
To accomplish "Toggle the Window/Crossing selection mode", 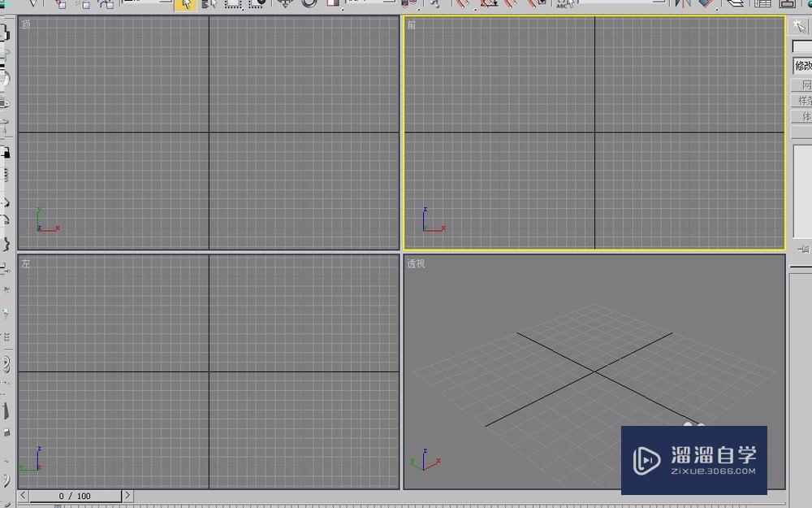I will (x=257, y=4).
